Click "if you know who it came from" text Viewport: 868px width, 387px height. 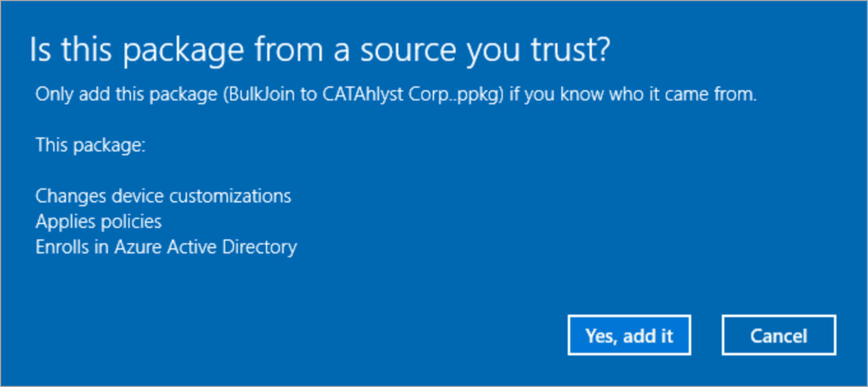point(633,94)
